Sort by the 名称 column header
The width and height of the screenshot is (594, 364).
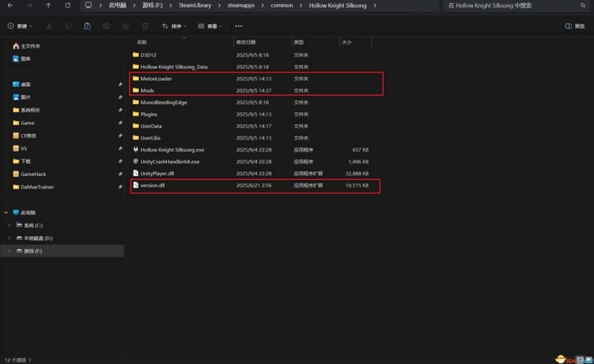pyautogui.click(x=142, y=43)
